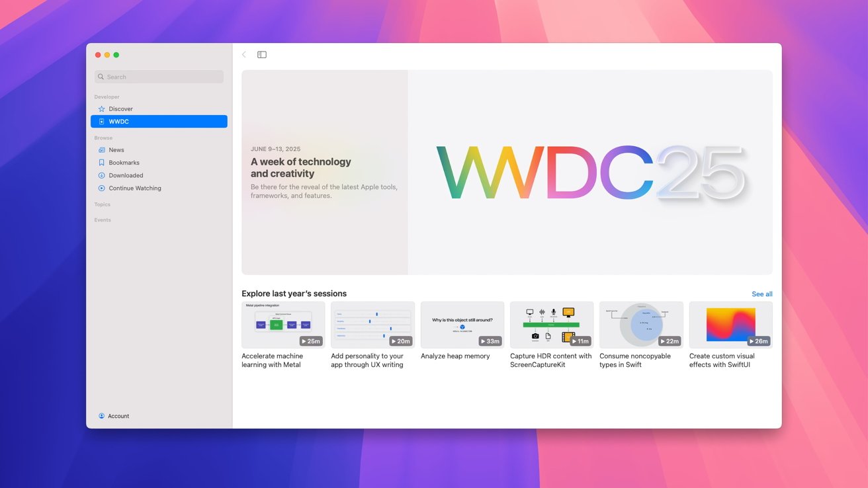
Task: Open the ScreenCaptureKit HDR session thumbnail
Action: click(x=552, y=325)
